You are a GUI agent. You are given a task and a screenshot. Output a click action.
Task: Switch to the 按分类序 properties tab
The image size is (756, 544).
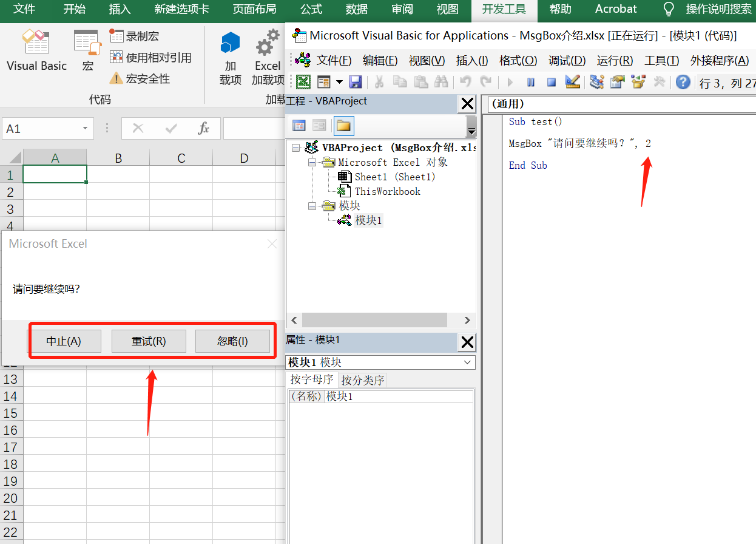click(x=362, y=380)
